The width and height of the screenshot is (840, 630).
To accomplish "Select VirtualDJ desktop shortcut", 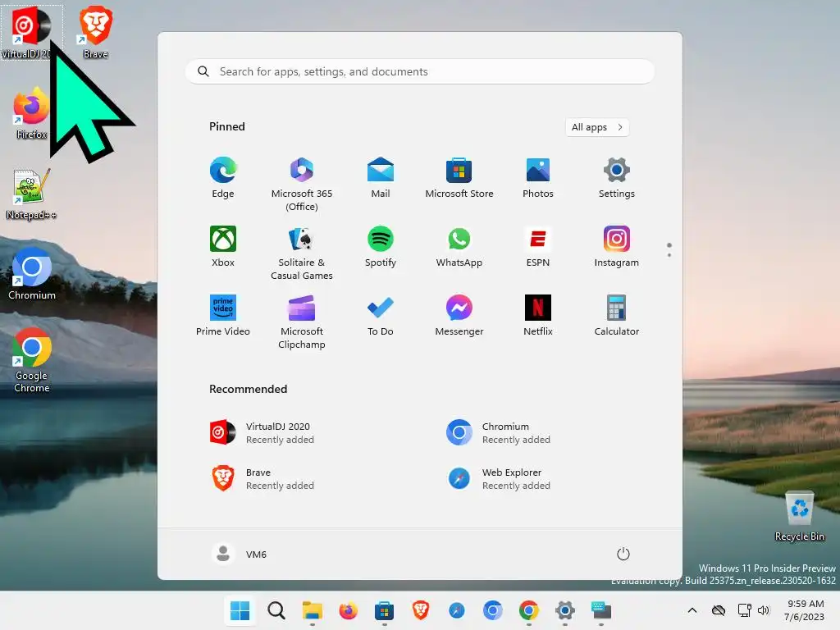I will pyautogui.click(x=31, y=32).
